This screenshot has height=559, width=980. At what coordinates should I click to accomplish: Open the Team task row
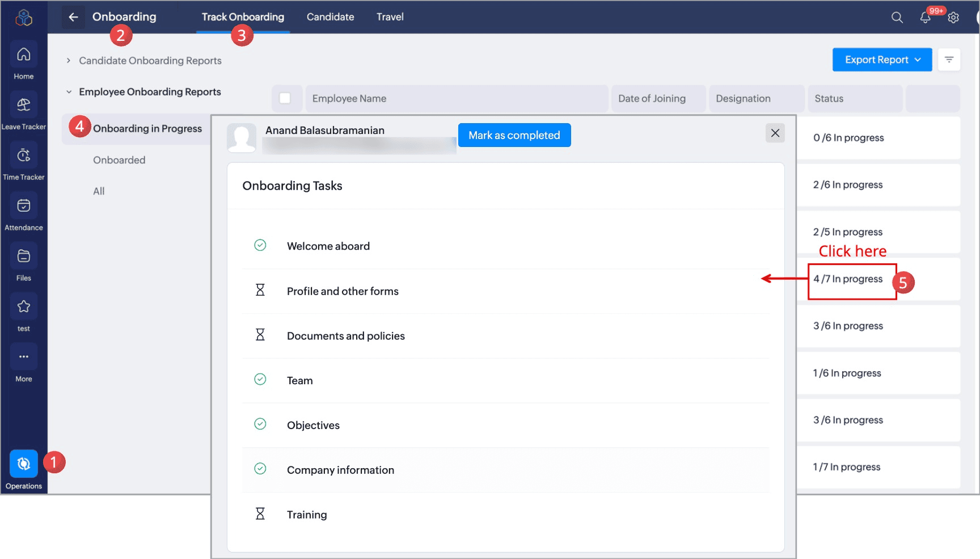(x=505, y=381)
